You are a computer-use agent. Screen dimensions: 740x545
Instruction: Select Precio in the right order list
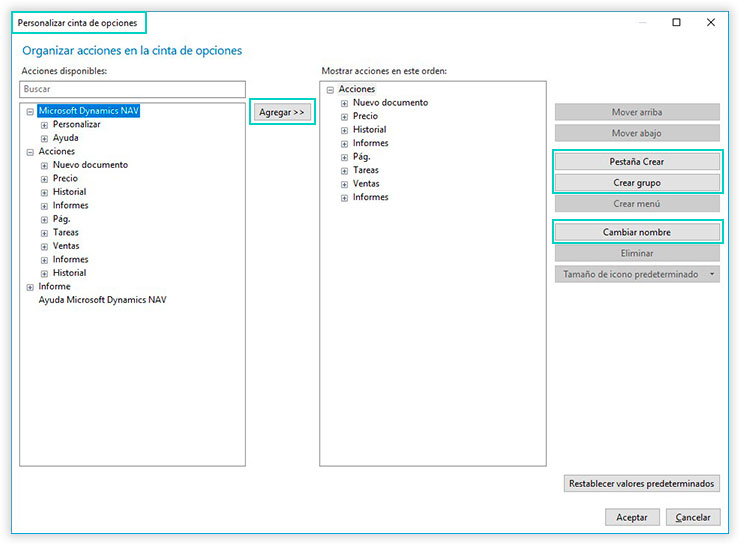(x=365, y=116)
